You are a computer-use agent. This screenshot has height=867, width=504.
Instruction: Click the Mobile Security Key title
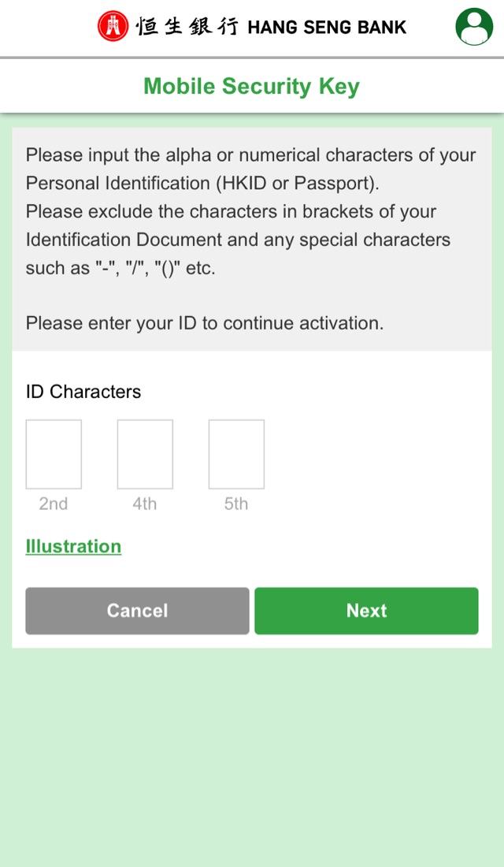[251, 87]
